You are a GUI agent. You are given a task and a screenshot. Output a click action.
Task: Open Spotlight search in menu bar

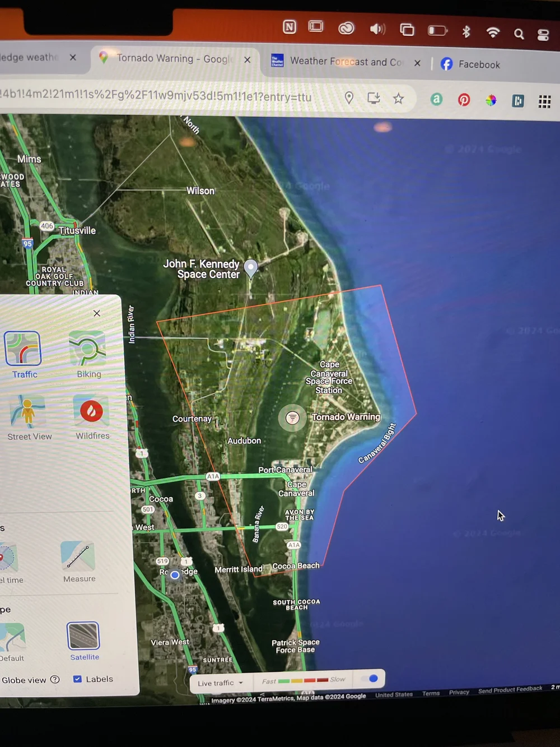tap(519, 34)
